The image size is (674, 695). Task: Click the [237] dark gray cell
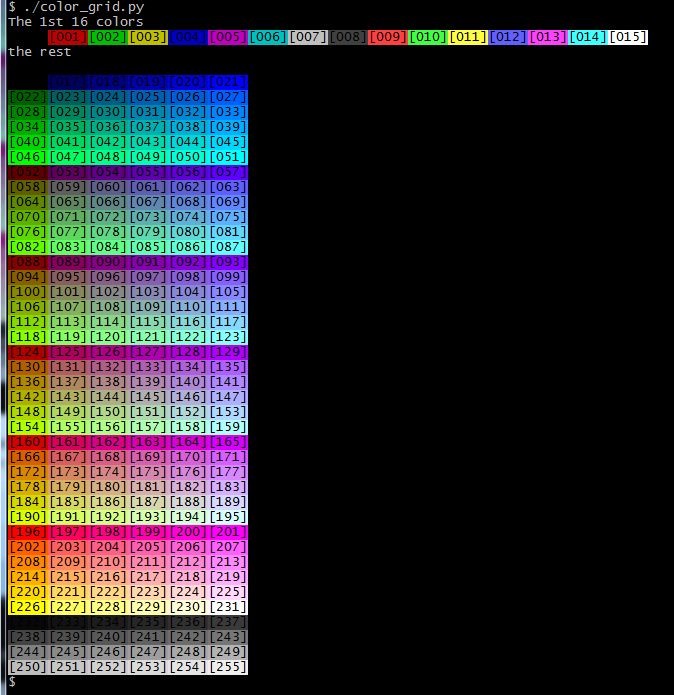[228, 622]
